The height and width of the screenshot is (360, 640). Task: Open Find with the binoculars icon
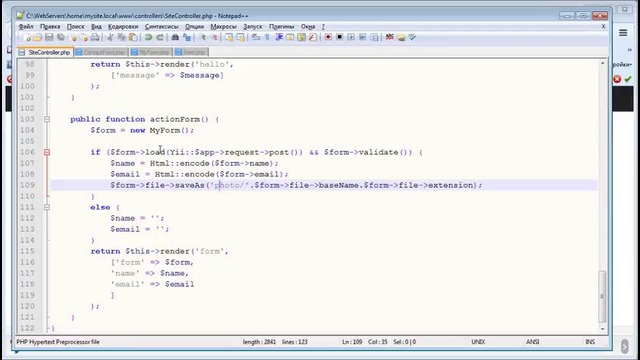tap(175, 38)
